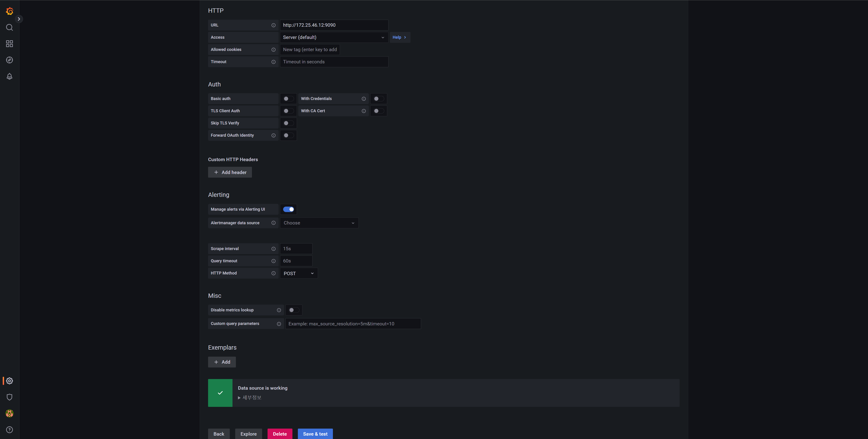This screenshot has height=439, width=868.
Task: Click the Scrape interval 15s field
Action: (x=296, y=249)
